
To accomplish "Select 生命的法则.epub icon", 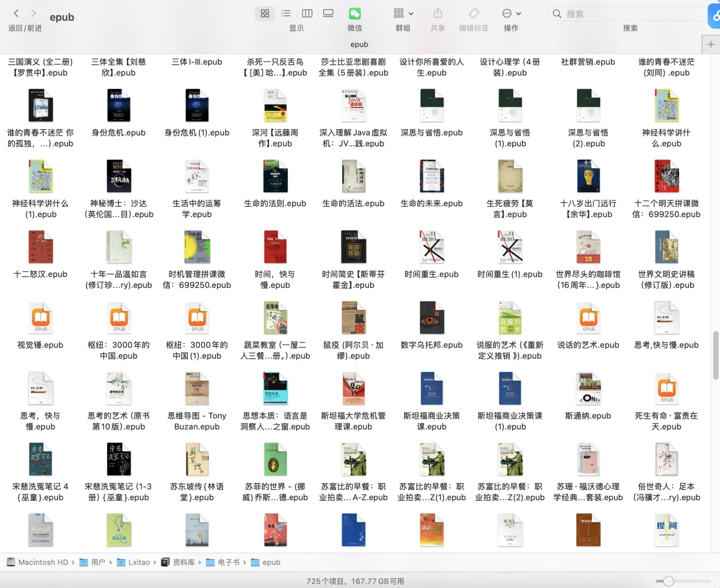I will pyautogui.click(x=275, y=176).
